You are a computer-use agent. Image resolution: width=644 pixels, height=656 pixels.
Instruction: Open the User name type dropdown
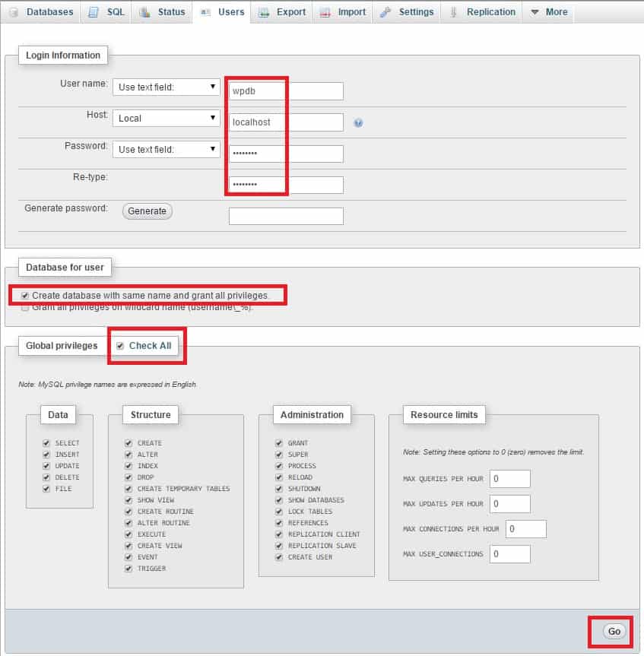pyautogui.click(x=167, y=87)
